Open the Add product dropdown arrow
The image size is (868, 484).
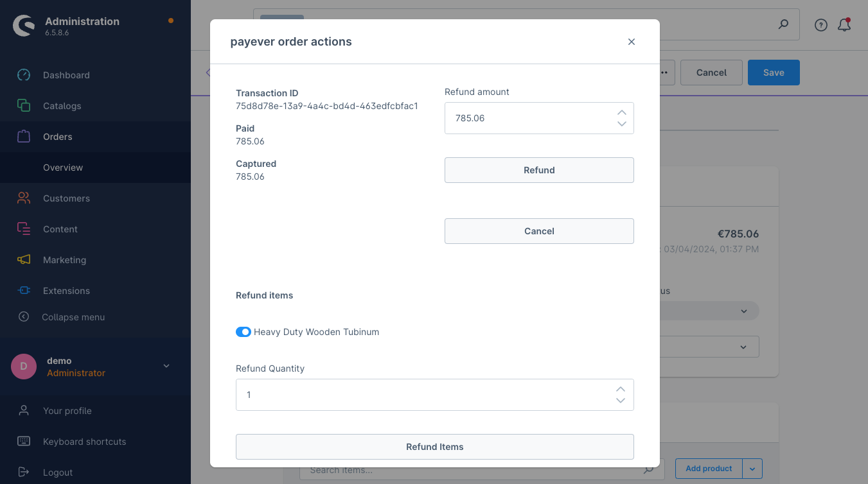[752, 469]
